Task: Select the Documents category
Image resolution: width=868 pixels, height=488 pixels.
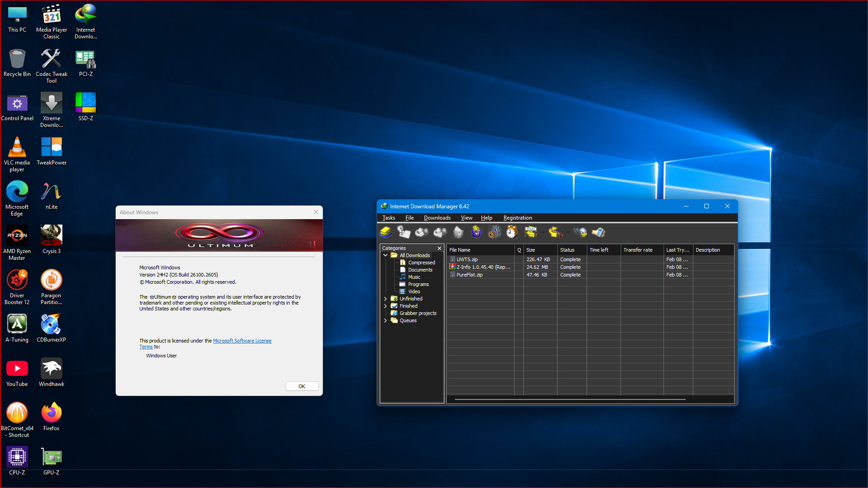Action: pyautogui.click(x=420, y=270)
